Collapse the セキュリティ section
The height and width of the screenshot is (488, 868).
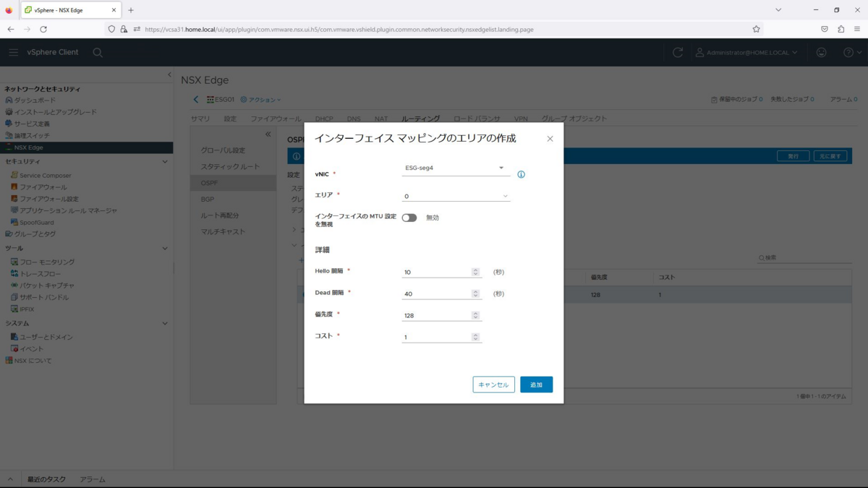(165, 162)
